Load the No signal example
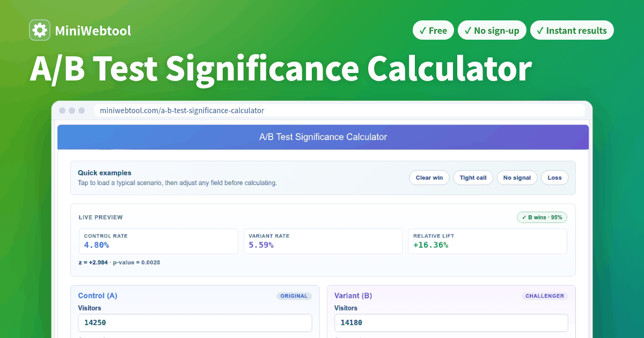 point(517,178)
